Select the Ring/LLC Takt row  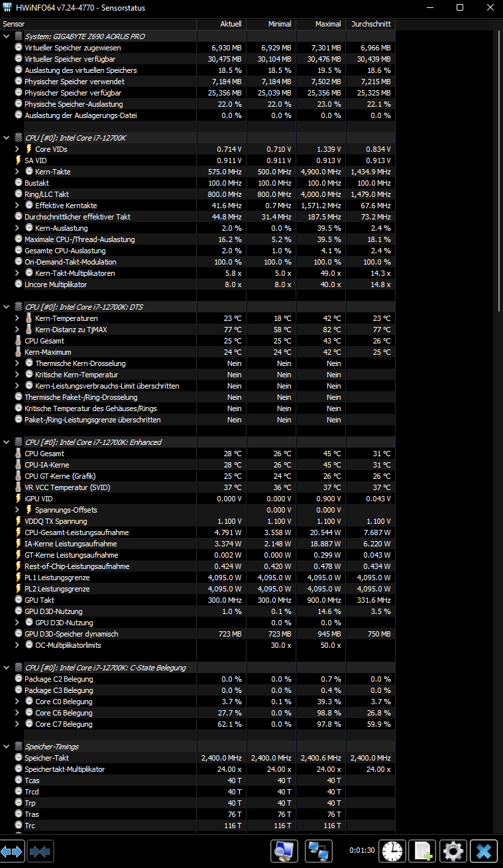(x=197, y=194)
